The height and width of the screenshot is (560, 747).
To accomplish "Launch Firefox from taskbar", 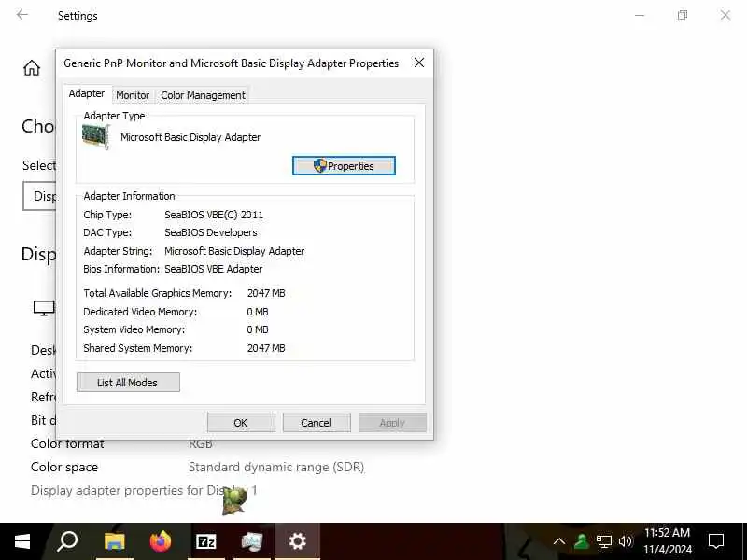I will coord(161,541).
